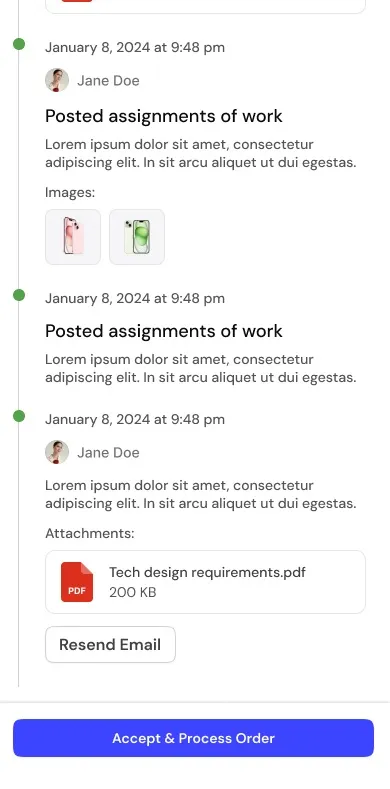Click second Posted assignments of work heading
The image size is (390, 789).
coord(164,331)
